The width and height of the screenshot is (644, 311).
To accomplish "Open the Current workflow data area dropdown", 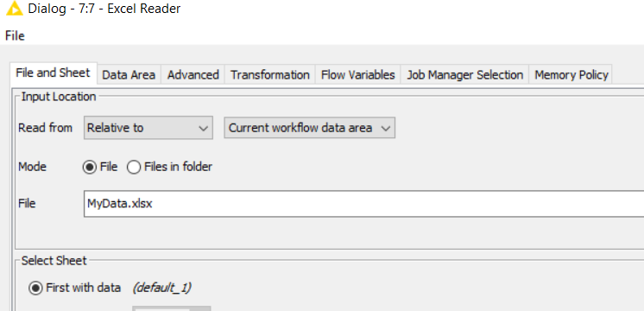I will coord(310,128).
